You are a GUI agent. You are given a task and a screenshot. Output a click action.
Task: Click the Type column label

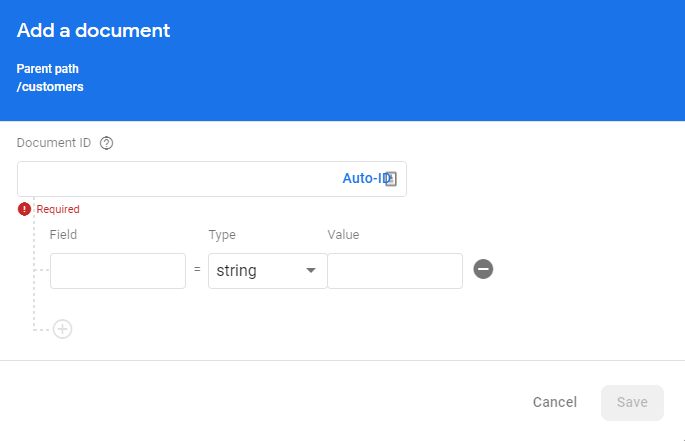click(222, 235)
